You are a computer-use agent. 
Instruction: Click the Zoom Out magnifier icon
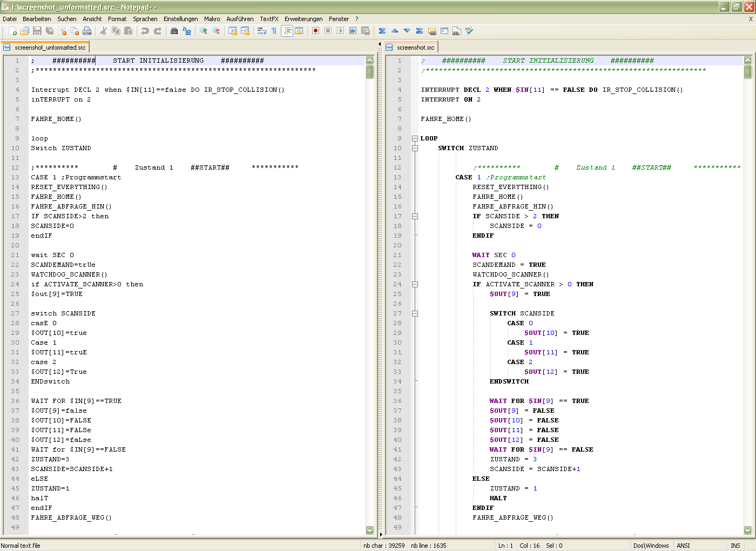(x=216, y=31)
